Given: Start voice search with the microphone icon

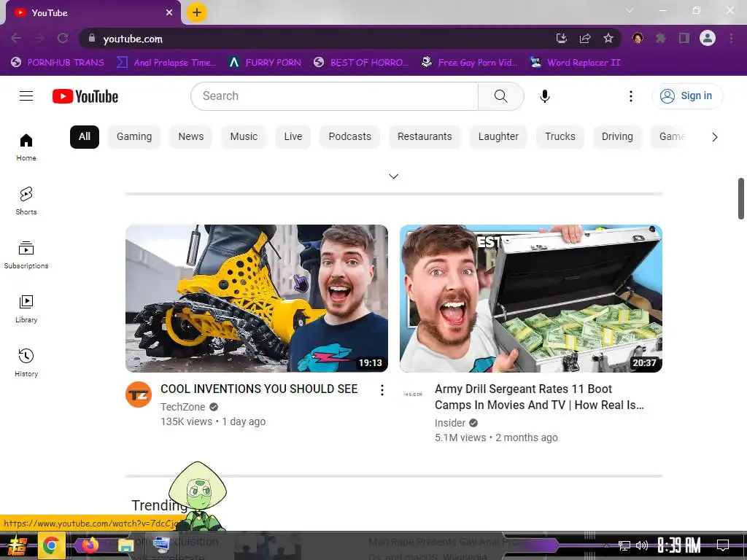Looking at the screenshot, I should tap(544, 96).
